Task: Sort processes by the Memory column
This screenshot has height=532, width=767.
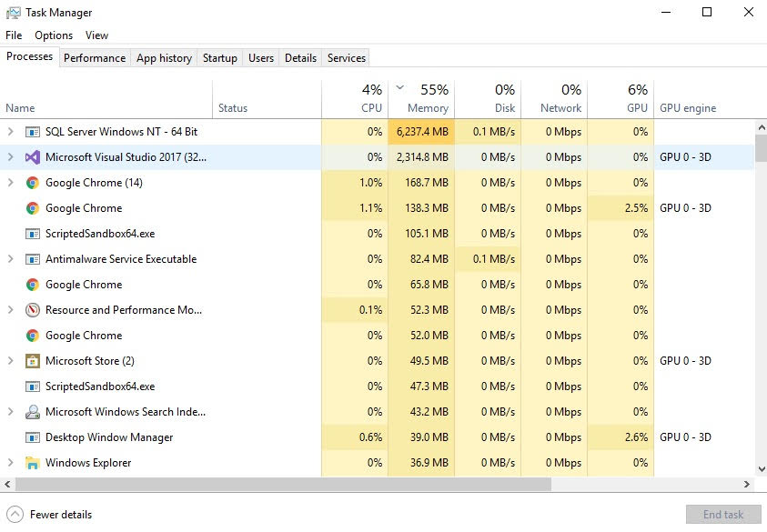Action: click(x=428, y=107)
